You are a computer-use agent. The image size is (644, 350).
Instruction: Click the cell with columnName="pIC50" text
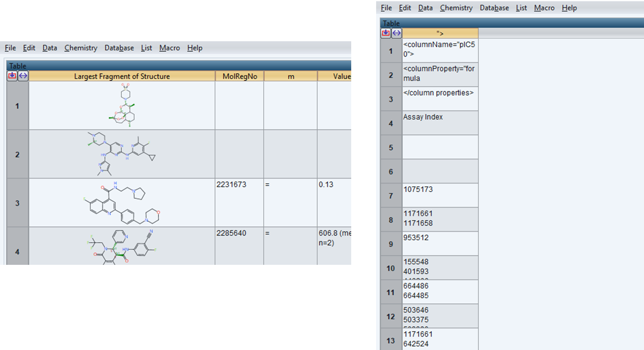pos(440,50)
